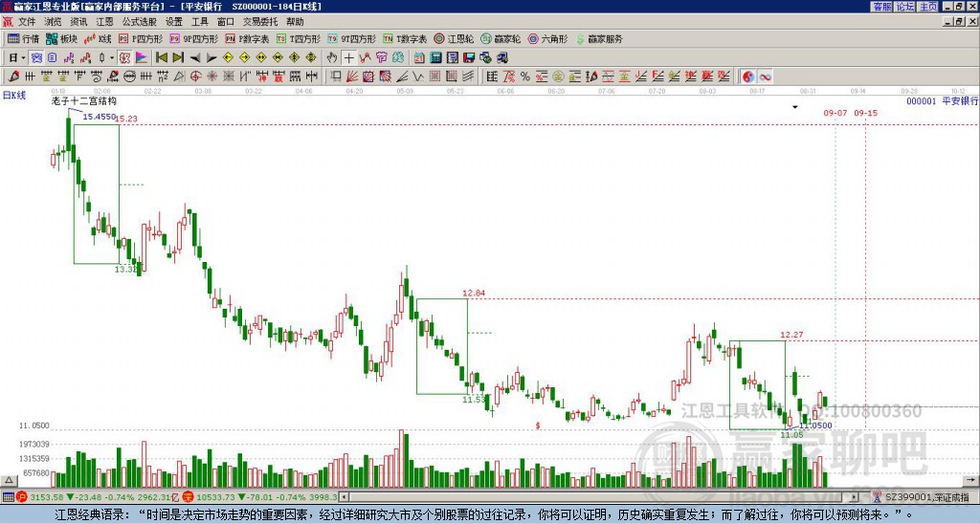Jump to first bar icon
This screenshot has height=524, width=980.
pyautogui.click(x=161, y=58)
